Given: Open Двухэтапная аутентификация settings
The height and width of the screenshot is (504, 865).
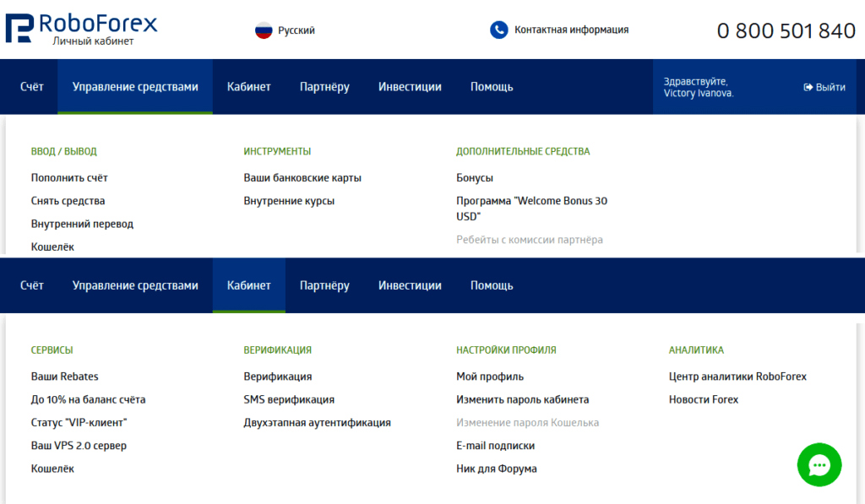Looking at the screenshot, I should pyautogui.click(x=317, y=422).
